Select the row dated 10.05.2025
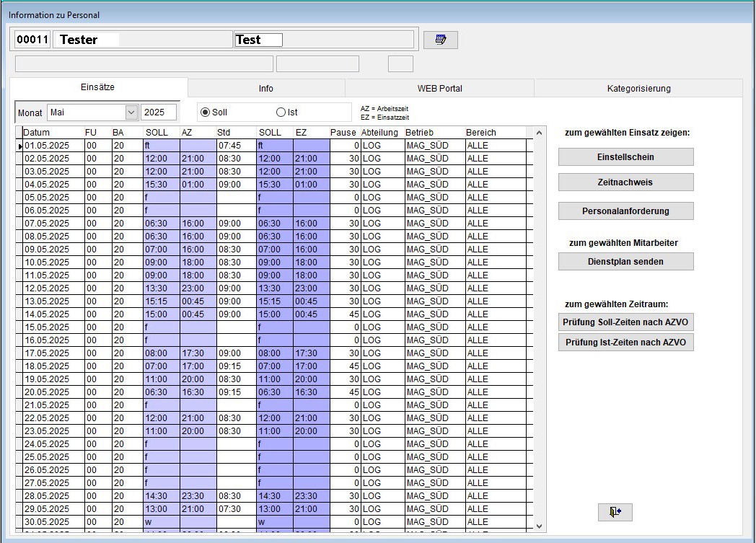Screen dimensions: 756x543 point(274,262)
